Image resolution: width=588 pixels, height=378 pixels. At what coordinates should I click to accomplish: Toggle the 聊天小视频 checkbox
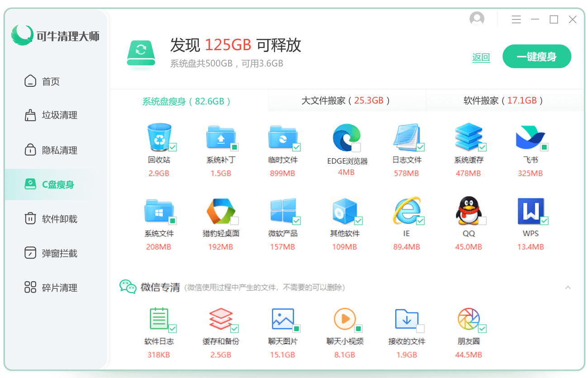point(358,329)
